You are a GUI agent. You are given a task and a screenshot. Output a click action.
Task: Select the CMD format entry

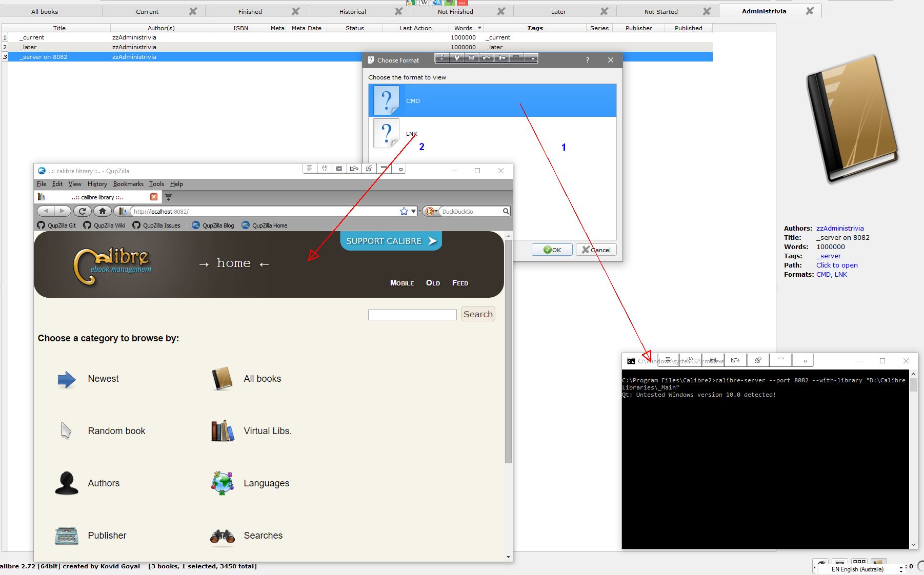click(492, 100)
